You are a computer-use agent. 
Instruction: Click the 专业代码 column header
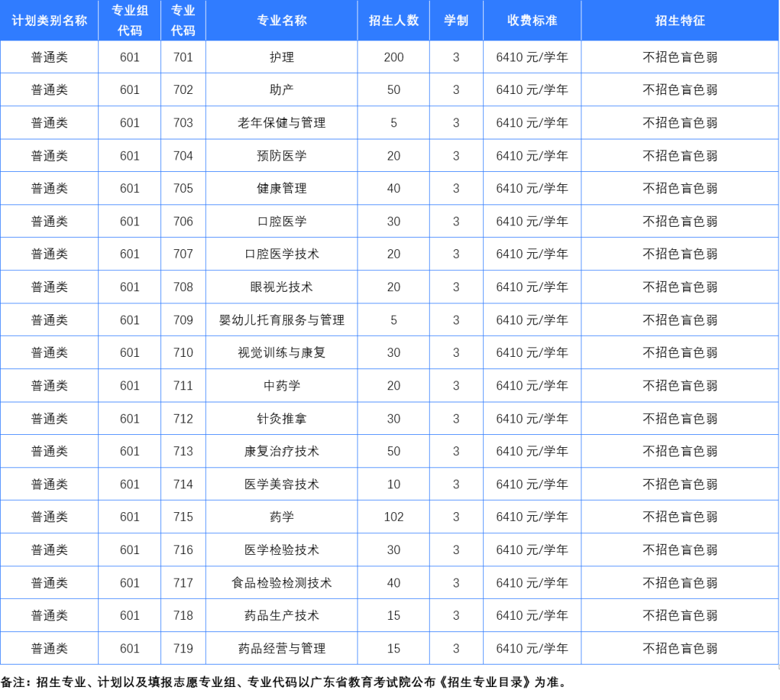point(183,20)
